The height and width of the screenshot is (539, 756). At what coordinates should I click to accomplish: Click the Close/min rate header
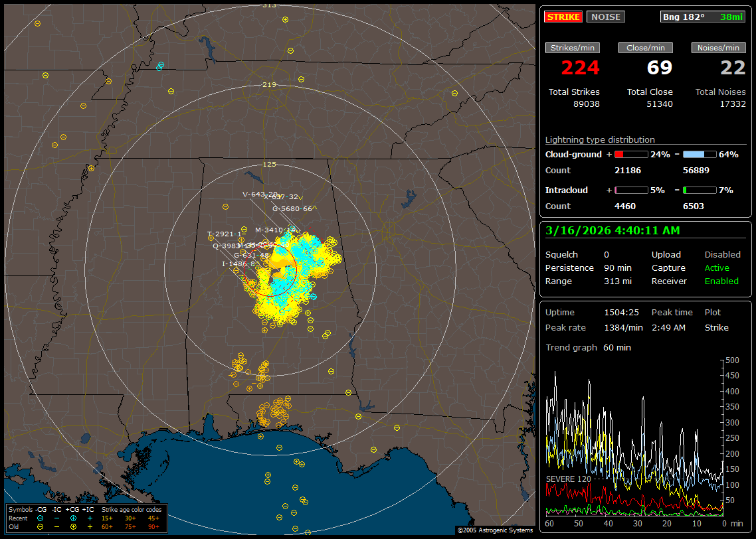646,48
